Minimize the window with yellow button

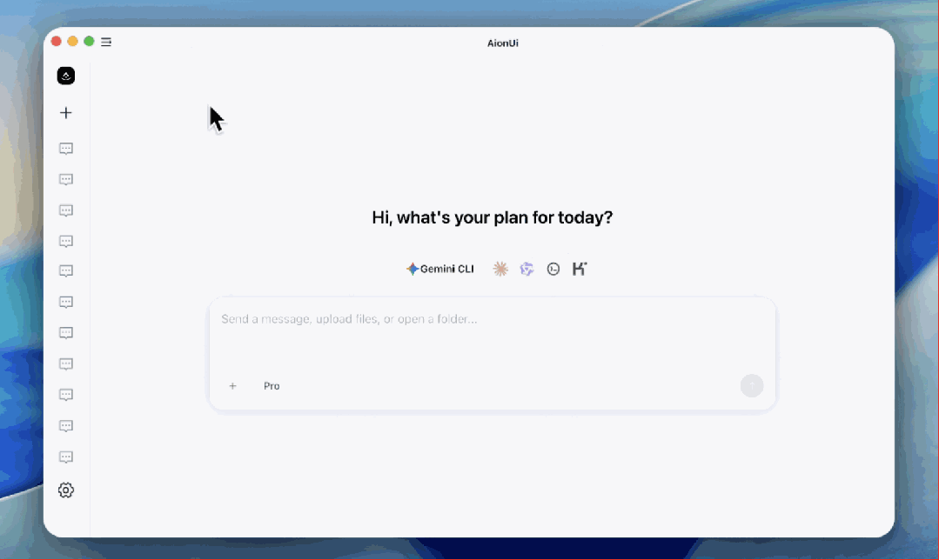click(x=72, y=41)
